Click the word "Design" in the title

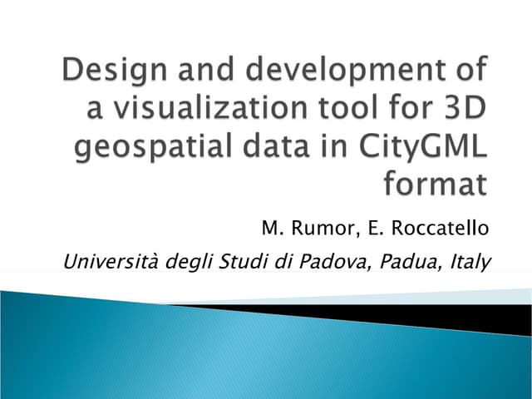coord(106,72)
